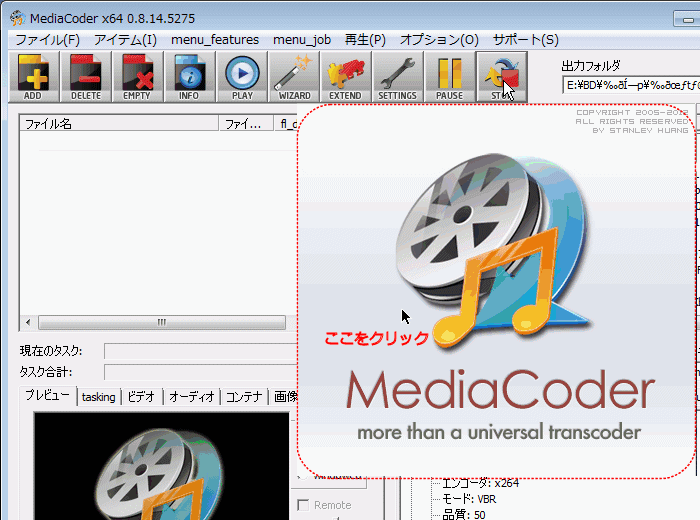Viewport: 700px width, 520px height.
Task: Click the DELETE toolbar icon
Action: (x=87, y=77)
